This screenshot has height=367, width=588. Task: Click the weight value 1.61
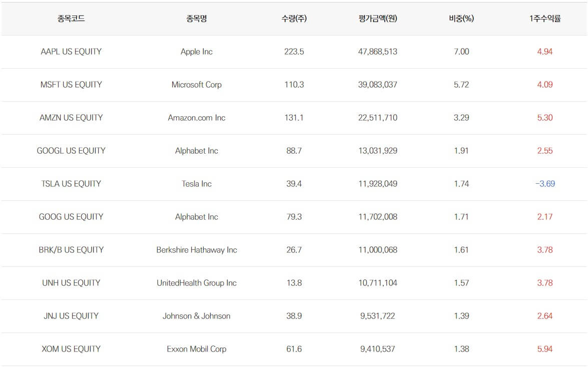[461, 249]
